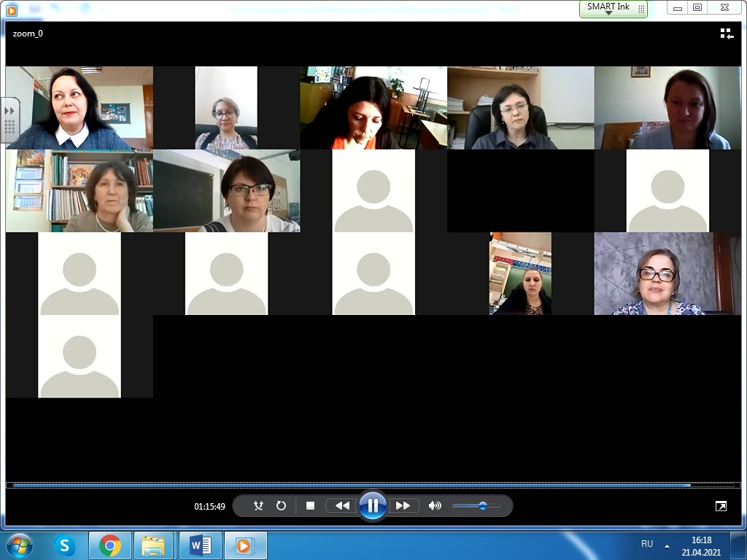This screenshot has height=560, width=747.
Task: Pause the video playback
Action: coord(372,505)
